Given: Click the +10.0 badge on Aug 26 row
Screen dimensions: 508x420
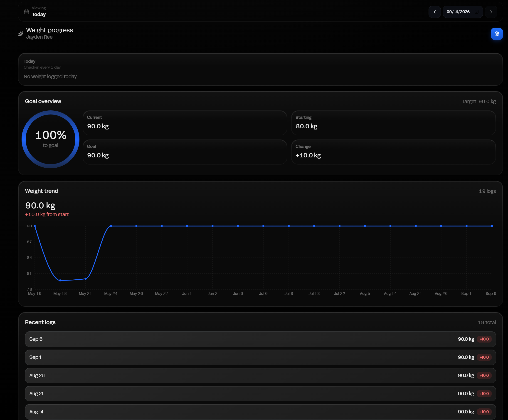Looking at the screenshot, I should [484, 375].
